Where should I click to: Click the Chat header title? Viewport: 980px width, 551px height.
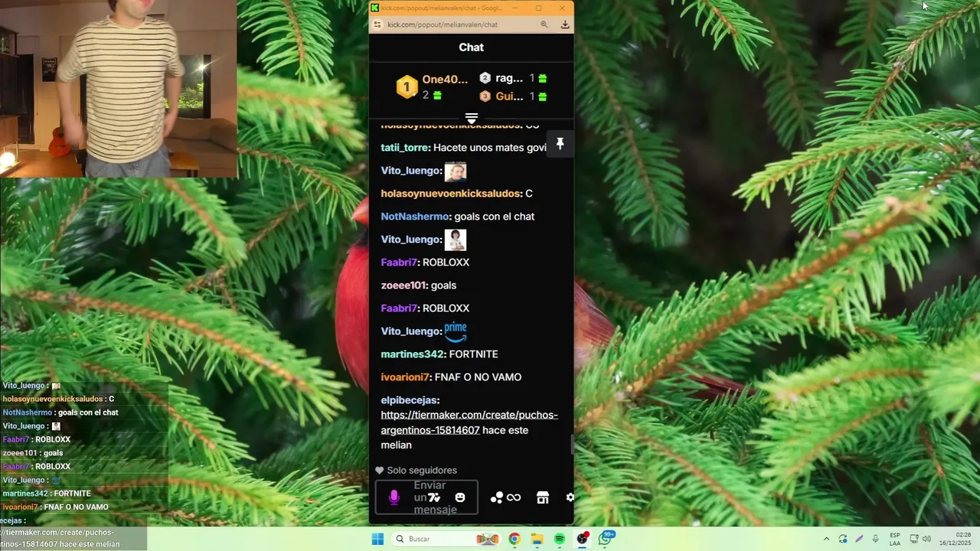472,47
